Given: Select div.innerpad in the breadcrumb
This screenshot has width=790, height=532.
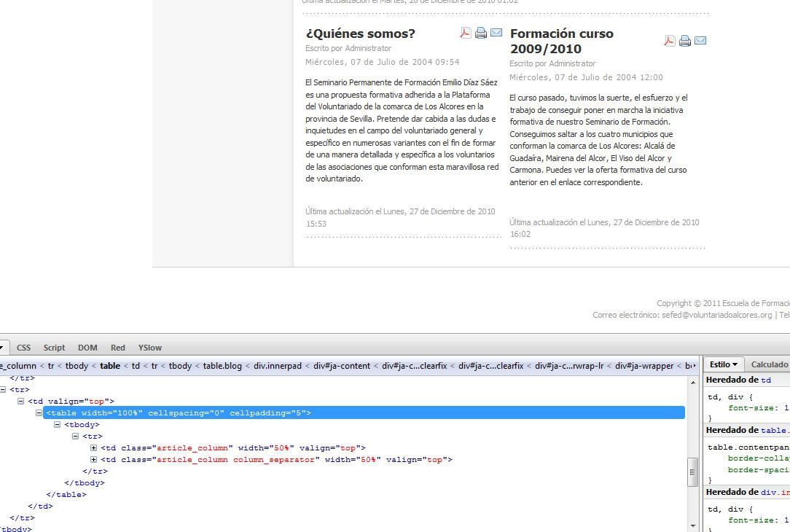Looking at the screenshot, I should coord(277,366).
